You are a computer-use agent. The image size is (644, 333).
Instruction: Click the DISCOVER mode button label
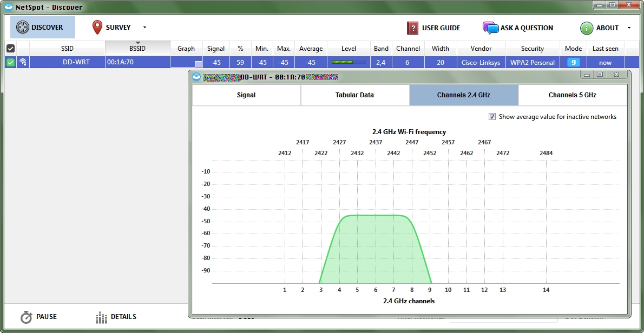click(x=47, y=28)
